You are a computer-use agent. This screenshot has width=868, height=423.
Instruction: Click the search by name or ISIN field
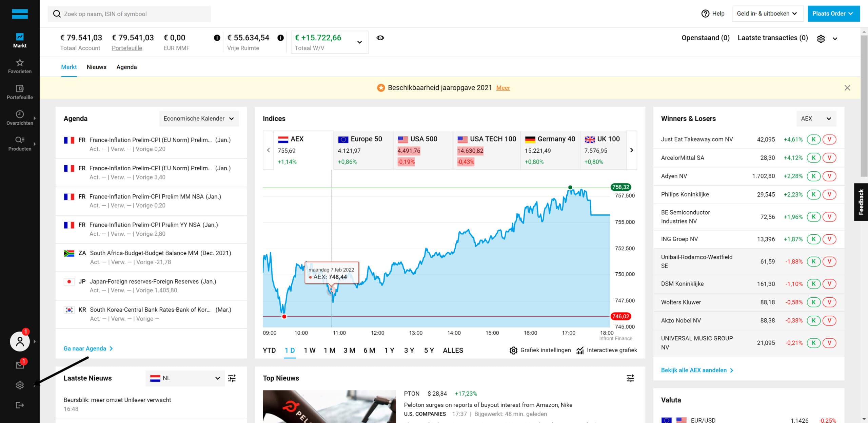(x=129, y=14)
